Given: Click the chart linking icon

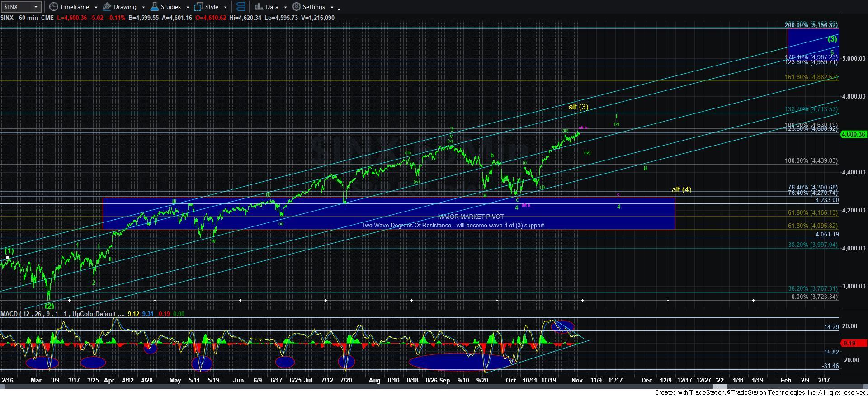Looking at the screenshot, I should coord(241,7).
